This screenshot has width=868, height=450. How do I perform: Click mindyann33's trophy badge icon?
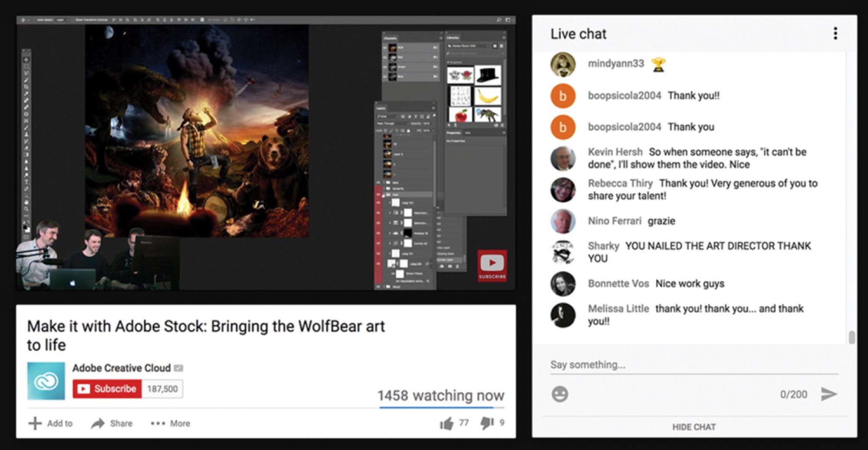(x=658, y=65)
